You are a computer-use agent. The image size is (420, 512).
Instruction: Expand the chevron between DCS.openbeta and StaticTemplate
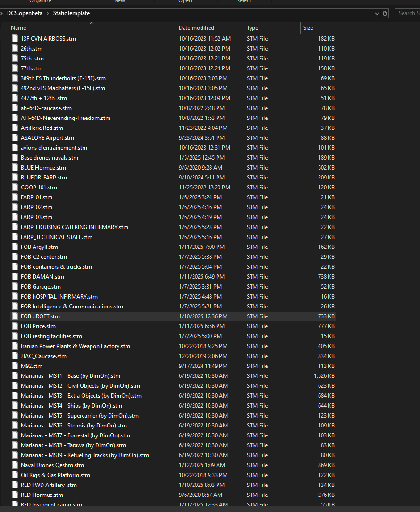pos(48,13)
